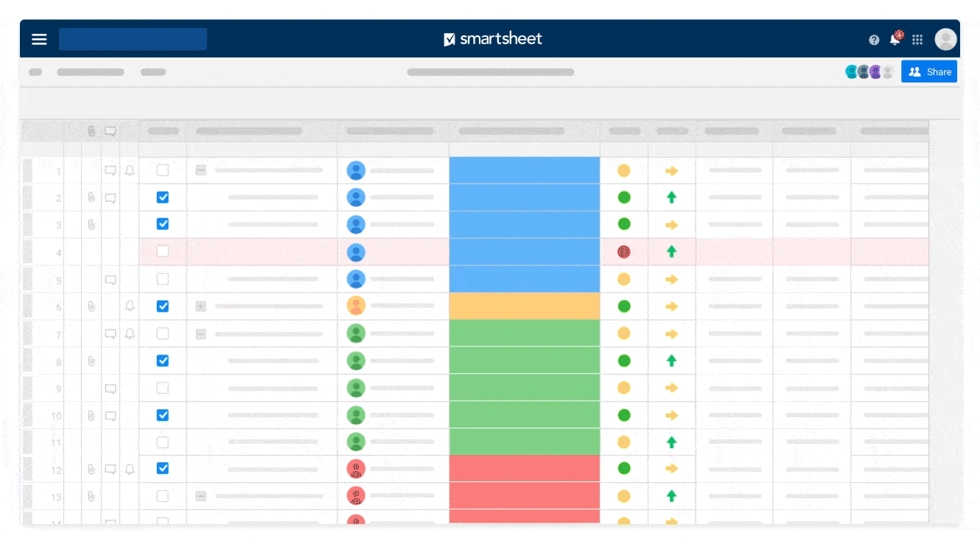Expand the row 6 collapsed group
Screen dimensions: 980x544
(200, 306)
